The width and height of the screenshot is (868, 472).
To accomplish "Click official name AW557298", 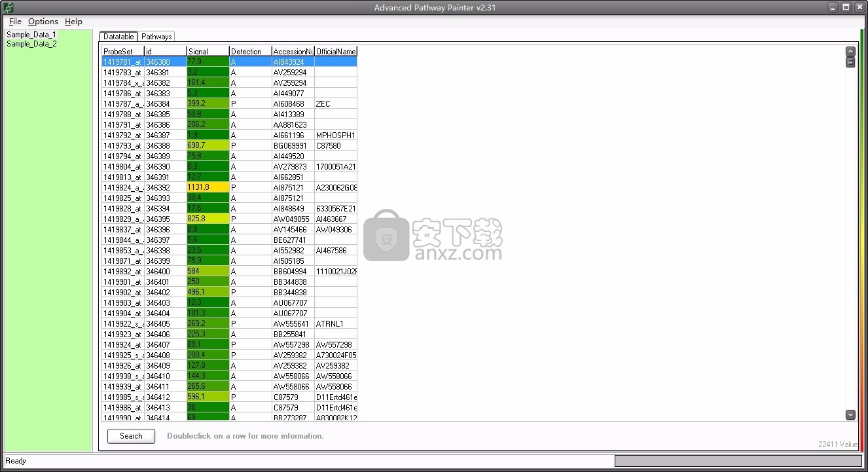I will click(336, 344).
